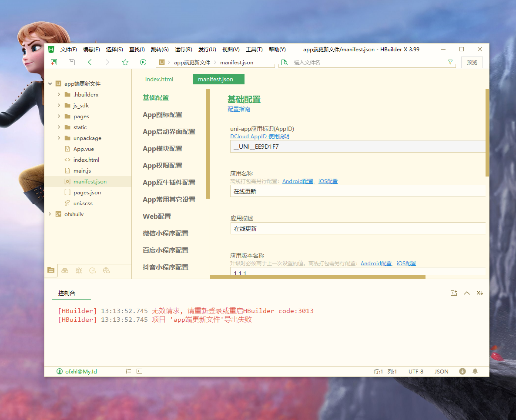Image resolution: width=516 pixels, height=420 pixels.
Task: Click the 应用名称 input field
Action: (x=358, y=191)
